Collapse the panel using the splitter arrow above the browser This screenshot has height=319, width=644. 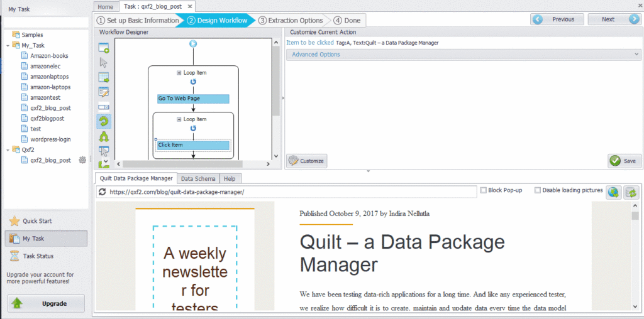(368, 171)
